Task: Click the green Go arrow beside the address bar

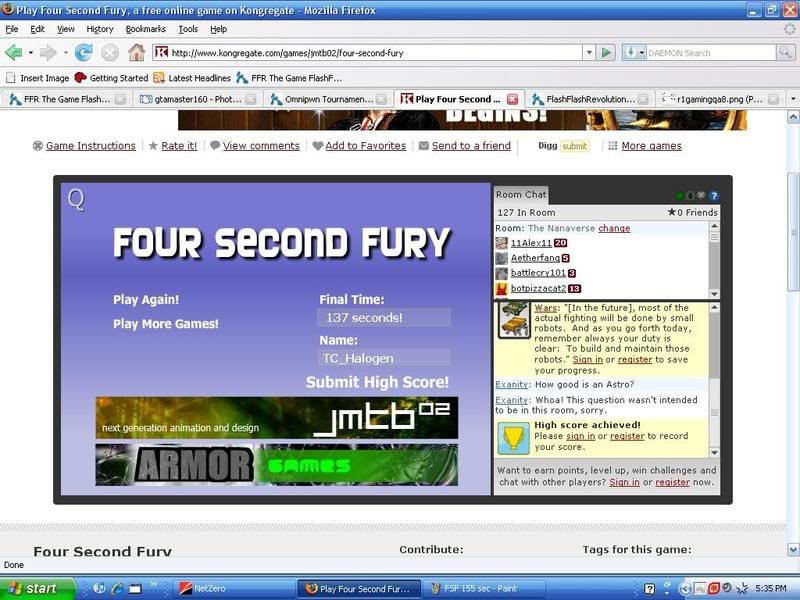Action: pos(606,53)
